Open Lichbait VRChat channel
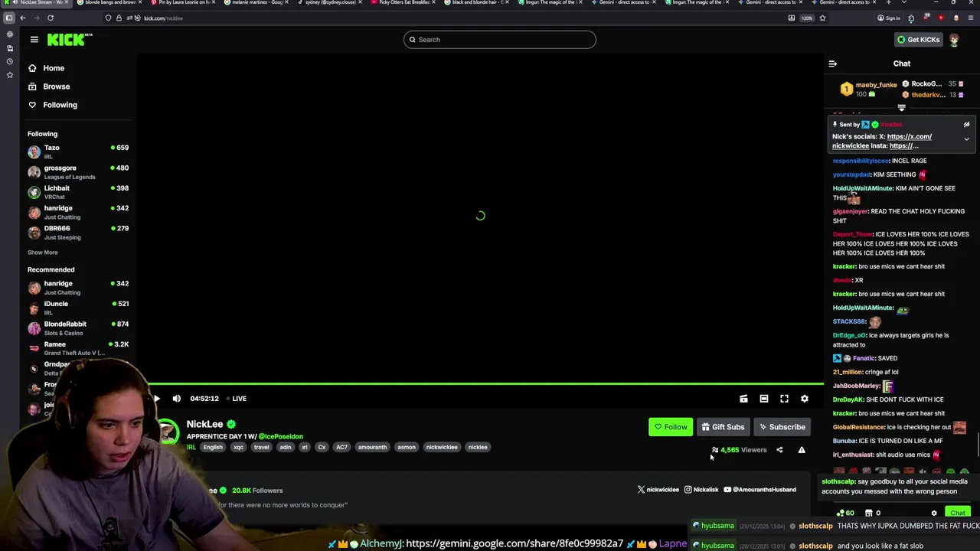This screenshot has width=980, height=551. point(78,192)
